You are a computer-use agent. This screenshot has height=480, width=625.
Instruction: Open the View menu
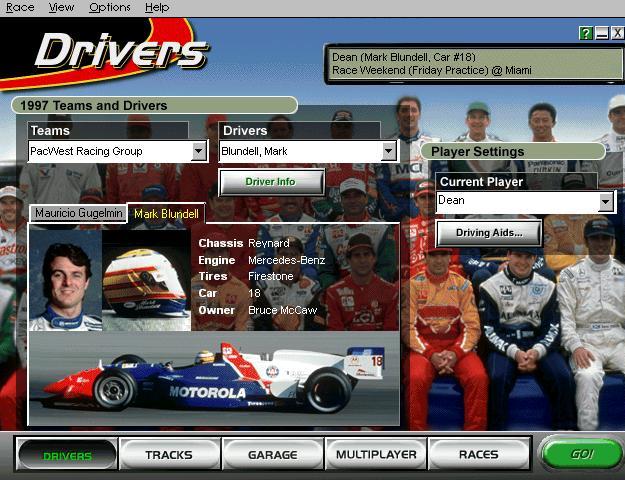(x=62, y=7)
